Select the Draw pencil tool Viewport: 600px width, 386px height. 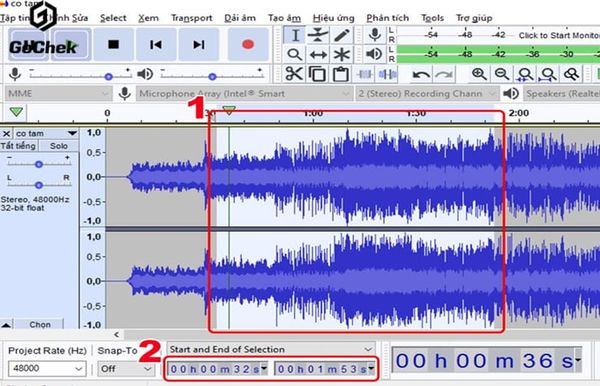342,35
